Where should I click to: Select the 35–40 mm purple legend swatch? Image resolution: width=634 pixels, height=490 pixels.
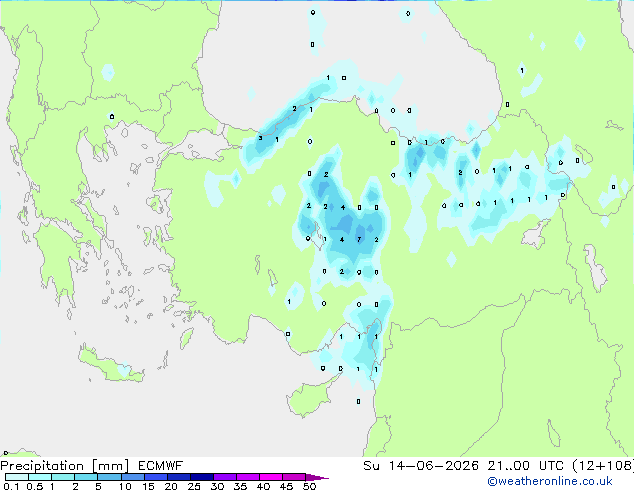tap(248, 477)
